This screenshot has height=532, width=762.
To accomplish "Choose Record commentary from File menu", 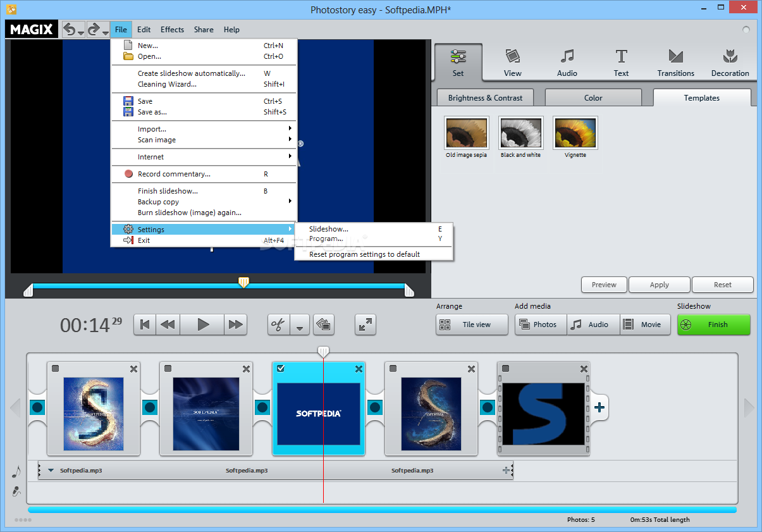I will pos(174,174).
